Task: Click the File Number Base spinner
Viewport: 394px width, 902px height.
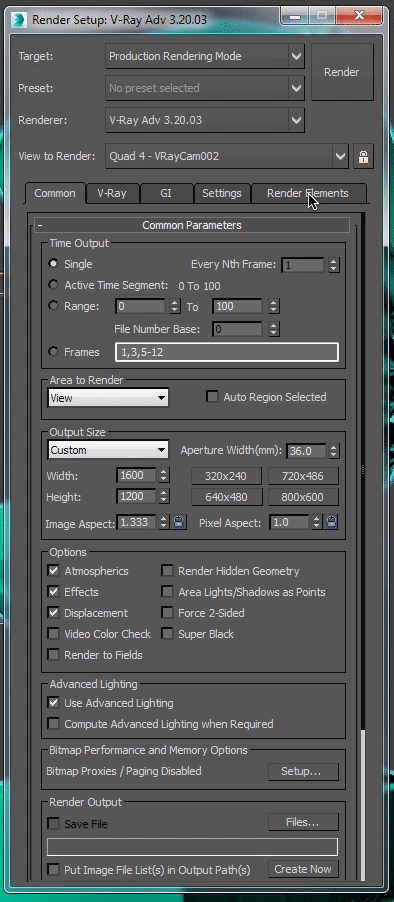Action: pyautogui.click(x=274, y=329)
